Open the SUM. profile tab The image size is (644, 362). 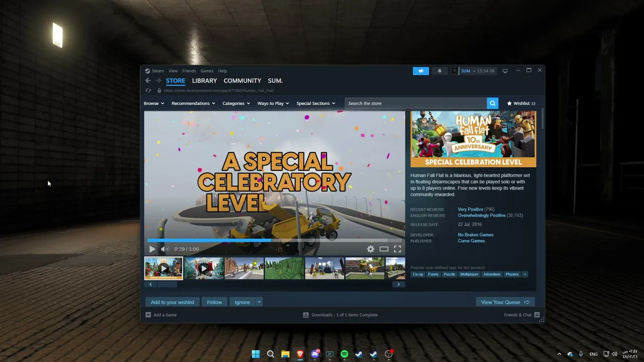tap(275, 80)
